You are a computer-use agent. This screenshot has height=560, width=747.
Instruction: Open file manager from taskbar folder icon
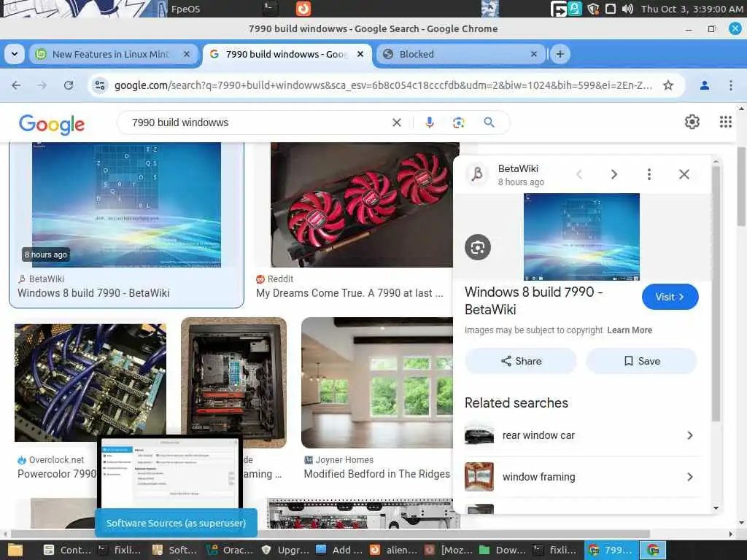(x=15, y=551)
